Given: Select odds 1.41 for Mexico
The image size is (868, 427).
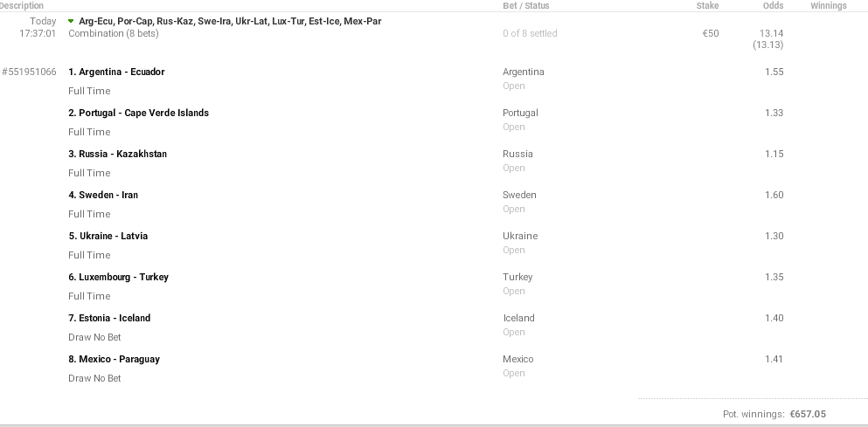Looking at the screenshot, I should [774, 359].
